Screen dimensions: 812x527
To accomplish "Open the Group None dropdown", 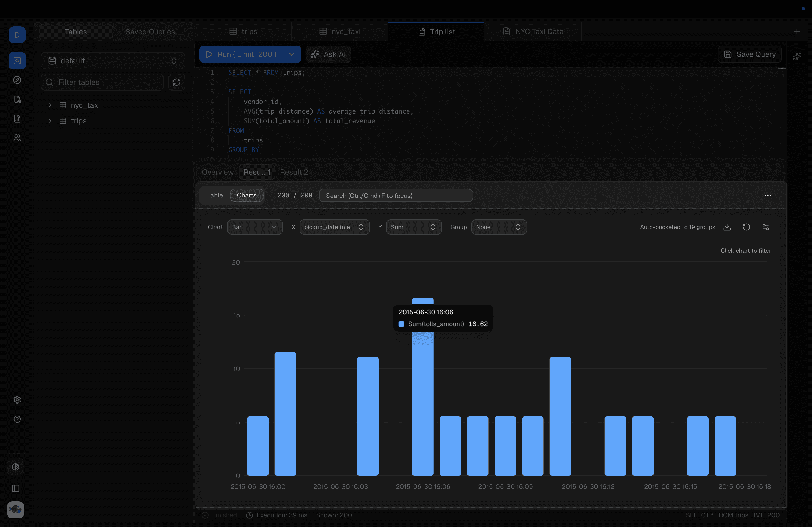I will [x=499, y=227].
